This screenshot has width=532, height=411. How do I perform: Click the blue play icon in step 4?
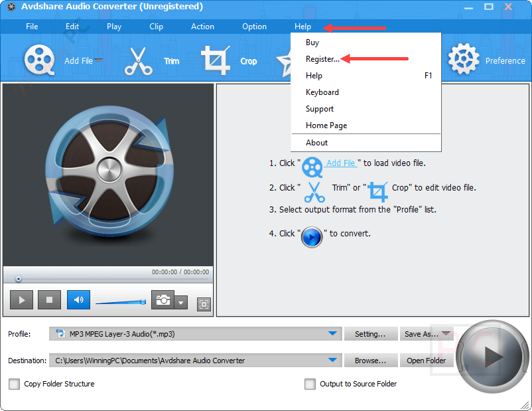pyautogui.click(x=312, y=237)
